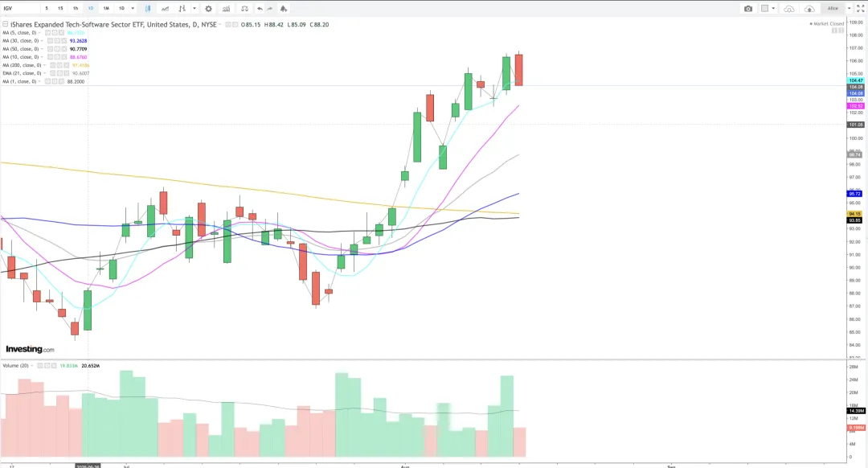The height and width of the screenshot is (468, 868).
Task: Undo the last chart action
Action: click(260, 8)
